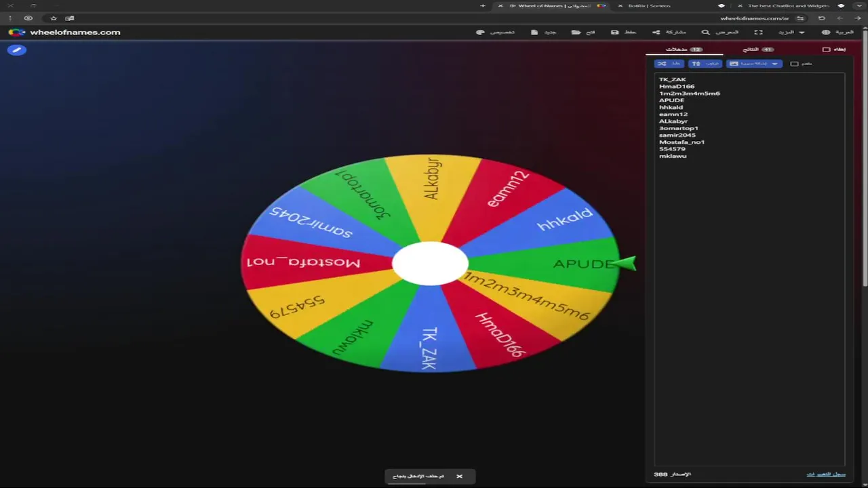Close the Wheel of Names tab
This screenshot has width=868, height=488.
[500, 5]
